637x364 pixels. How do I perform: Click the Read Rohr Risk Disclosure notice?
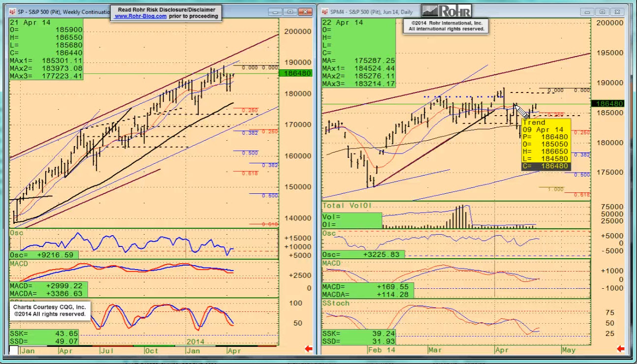(x=166, y=9)
